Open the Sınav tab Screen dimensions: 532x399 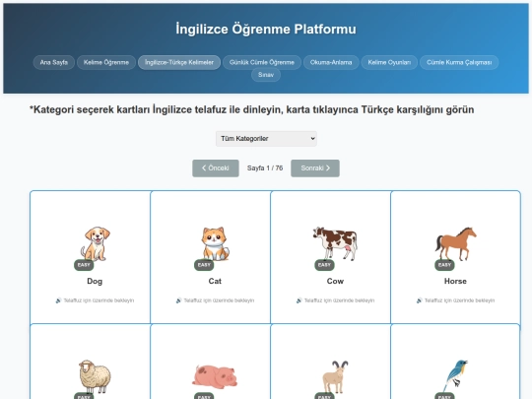(x=266, y=75)
